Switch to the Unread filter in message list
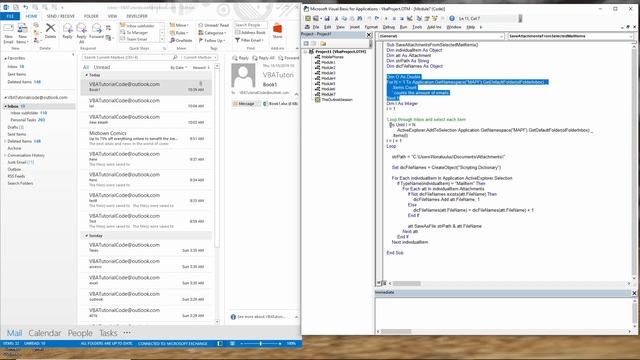Screen dimensions: 640x360 click(102, 67)
